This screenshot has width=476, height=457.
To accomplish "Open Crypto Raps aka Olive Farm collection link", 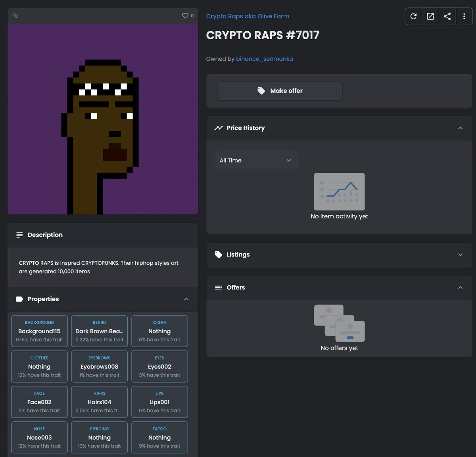I will 248,16.
